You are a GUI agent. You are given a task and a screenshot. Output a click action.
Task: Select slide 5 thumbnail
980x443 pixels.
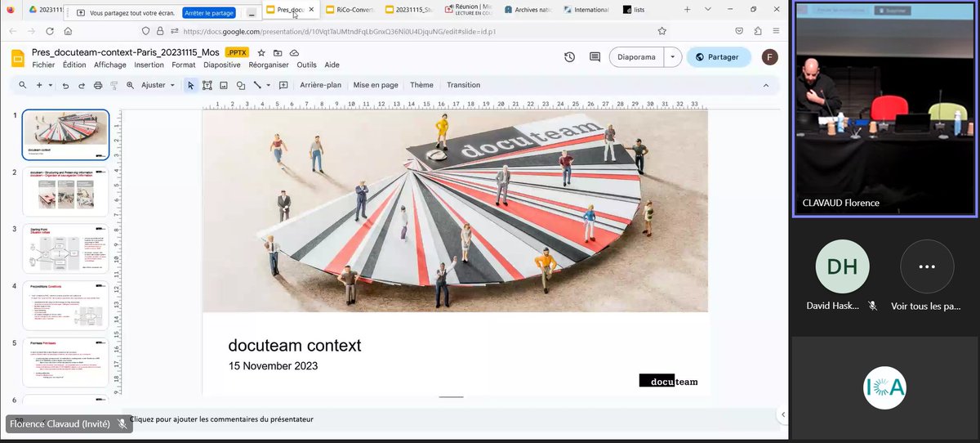65,362
